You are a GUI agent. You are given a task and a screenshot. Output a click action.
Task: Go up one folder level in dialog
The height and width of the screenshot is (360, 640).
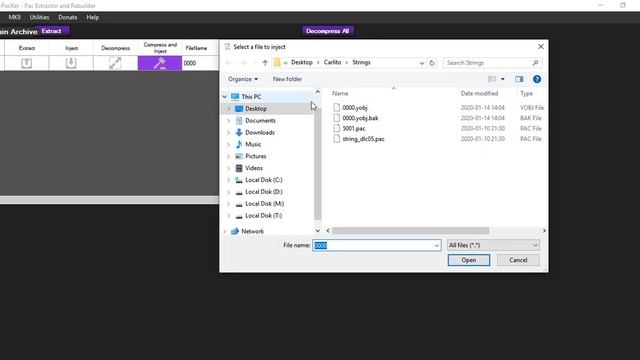tap(265, 63)
